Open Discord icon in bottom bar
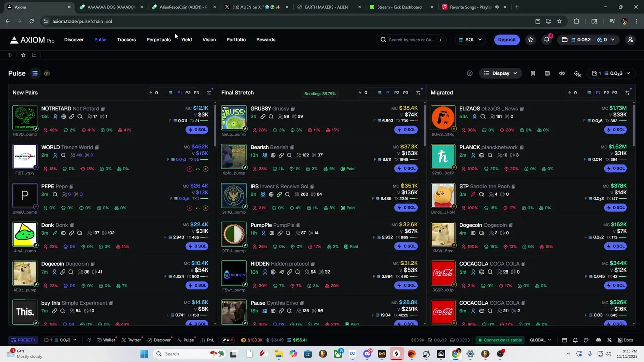This screenshot has height=362, width=644. [x=598, y=340]
